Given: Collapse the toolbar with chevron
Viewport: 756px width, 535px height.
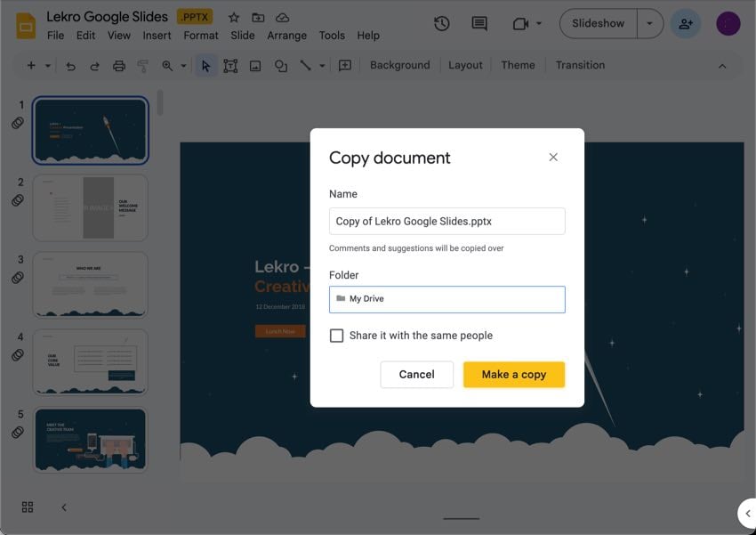Looking at the screenshot, I should tap(722, 66).
